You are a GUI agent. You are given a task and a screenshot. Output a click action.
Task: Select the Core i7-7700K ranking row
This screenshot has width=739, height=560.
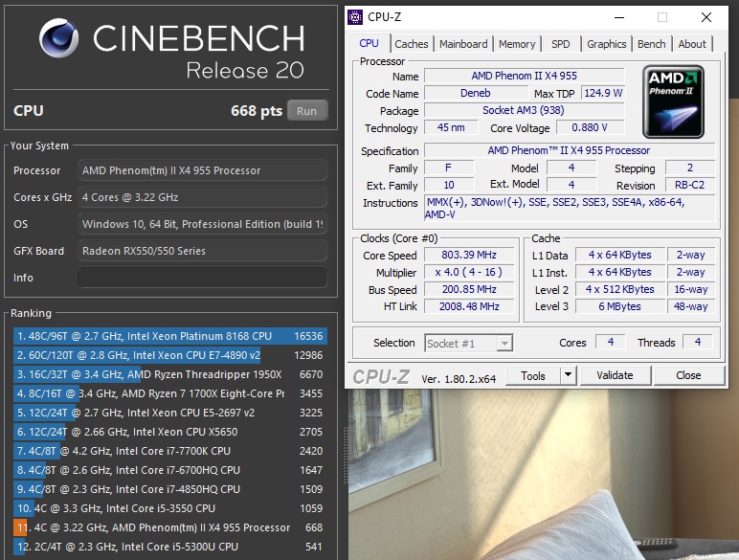tap(170, 451)
